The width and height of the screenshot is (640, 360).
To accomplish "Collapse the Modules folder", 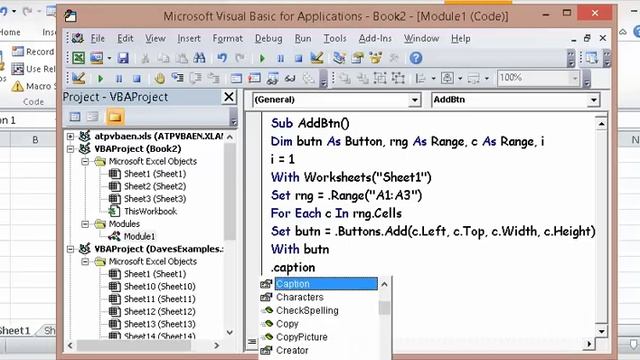I will click(85, 224).
